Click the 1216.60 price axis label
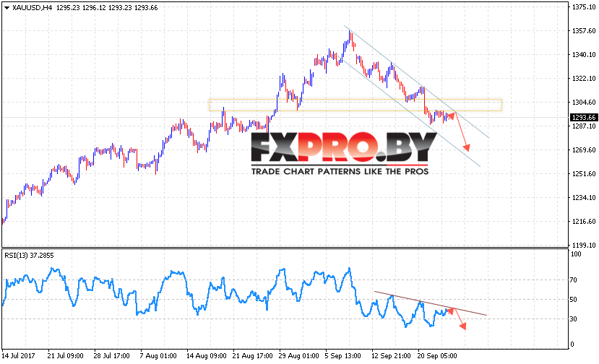 pyautogui.click(x=584, y=221)
